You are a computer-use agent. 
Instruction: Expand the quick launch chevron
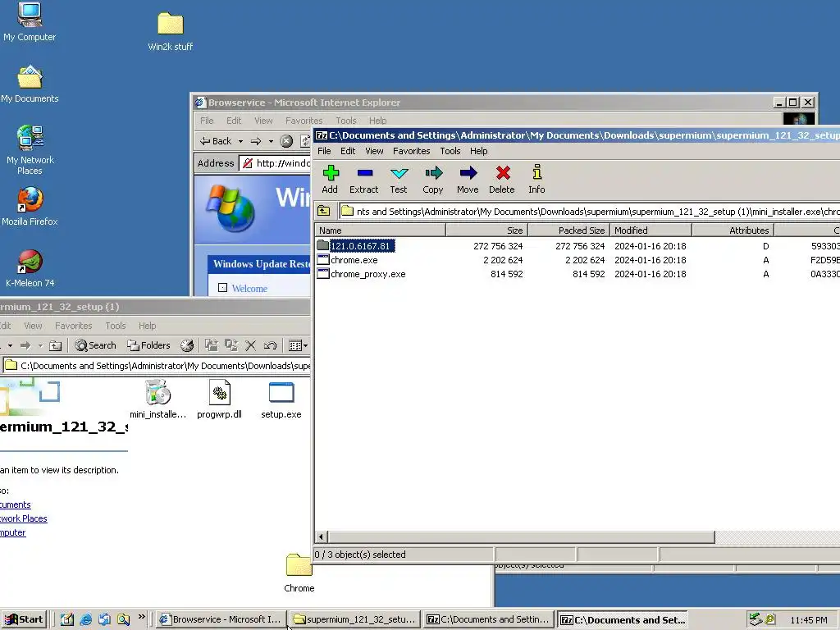pyautogui.click(x=141, y=617)
